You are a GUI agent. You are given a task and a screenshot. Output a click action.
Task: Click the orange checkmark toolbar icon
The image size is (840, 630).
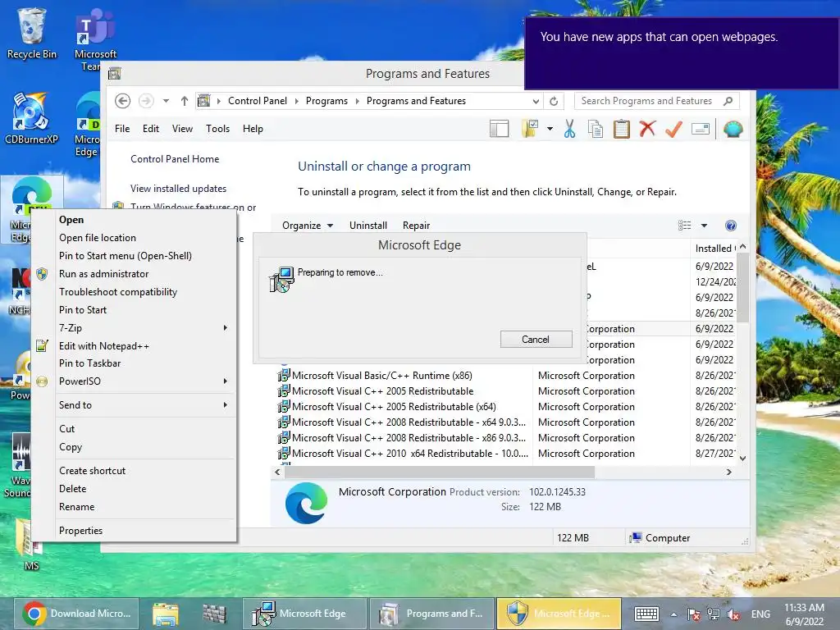(673, 129)
